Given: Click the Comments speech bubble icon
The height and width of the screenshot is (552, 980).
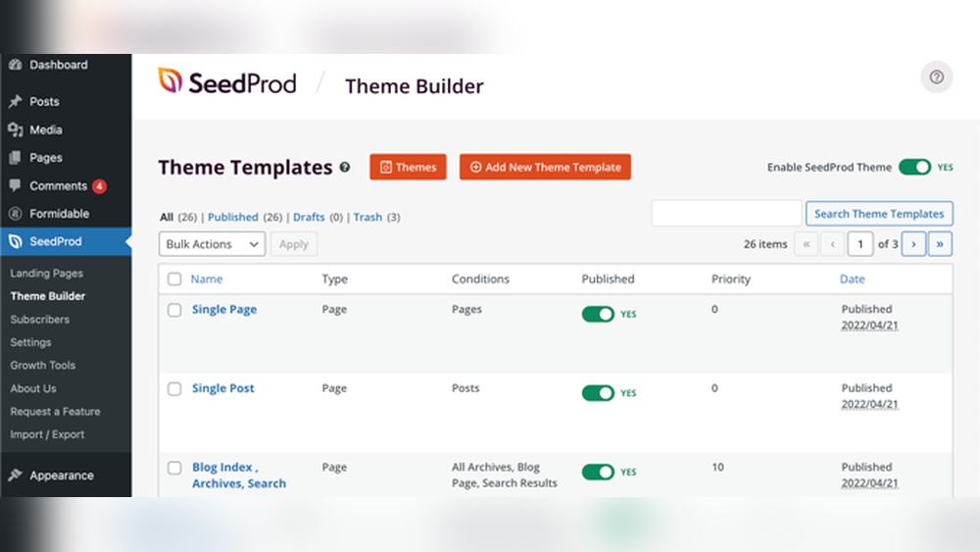Looking at the screenshot, I should [16, 185].
